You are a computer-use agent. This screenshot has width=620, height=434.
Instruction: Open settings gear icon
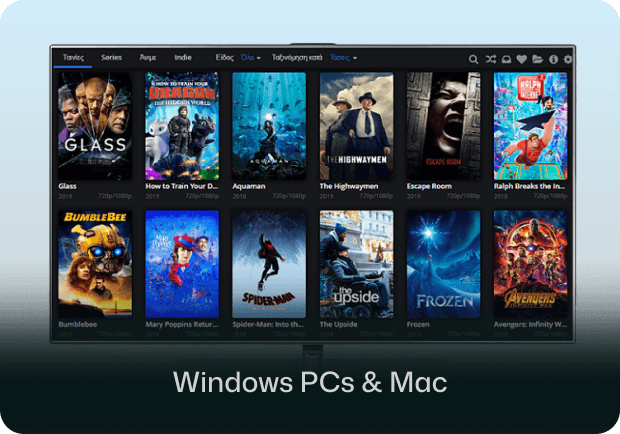tap(568, 59)
